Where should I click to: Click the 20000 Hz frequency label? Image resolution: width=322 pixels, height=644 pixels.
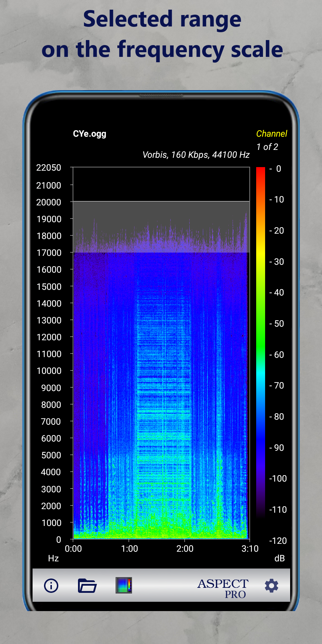tap(49, 202)
